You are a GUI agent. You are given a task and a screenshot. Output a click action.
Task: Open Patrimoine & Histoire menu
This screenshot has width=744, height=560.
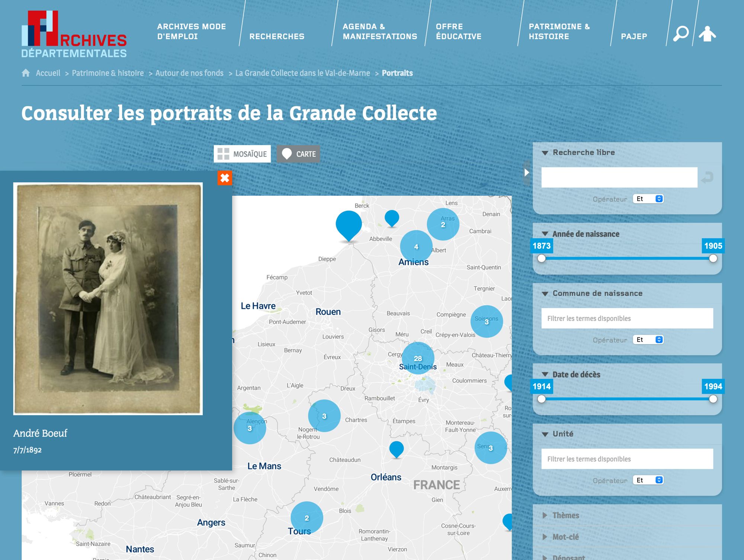tap(559, 31)
